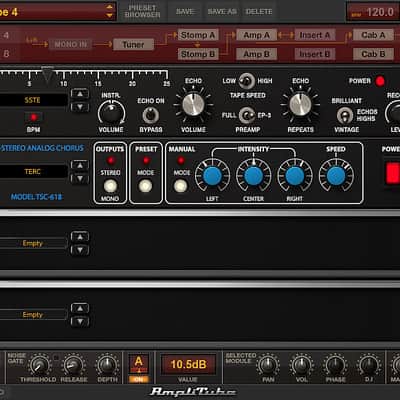Click the Instr. Volume knob
Screen dimensions: 400x400
[111, 112]
